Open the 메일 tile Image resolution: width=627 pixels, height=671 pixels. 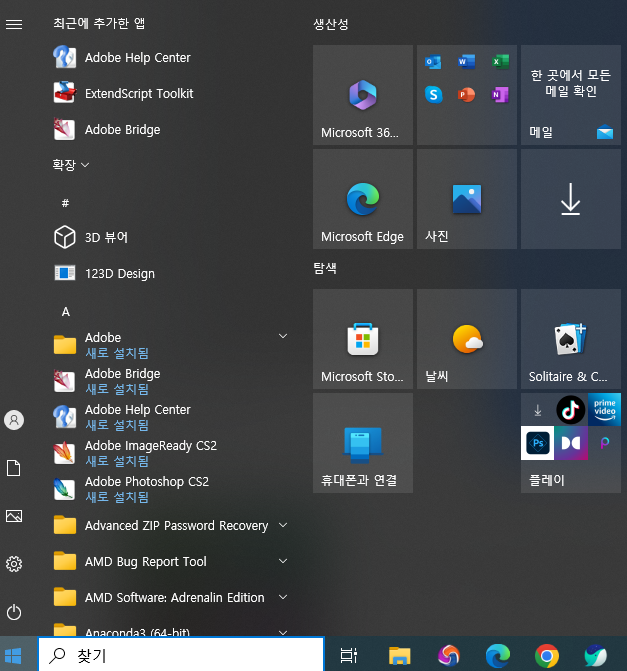point(571,95)
